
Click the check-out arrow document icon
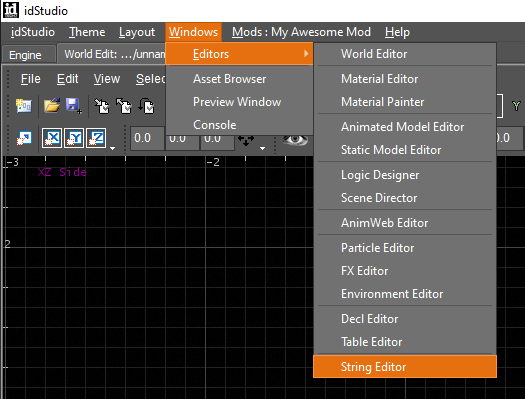pos(124,106)
